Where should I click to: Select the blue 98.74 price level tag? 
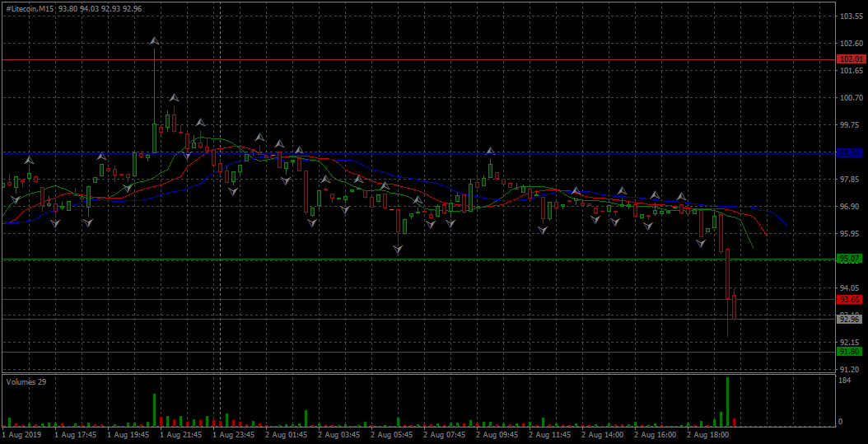[x=852, y=152]
